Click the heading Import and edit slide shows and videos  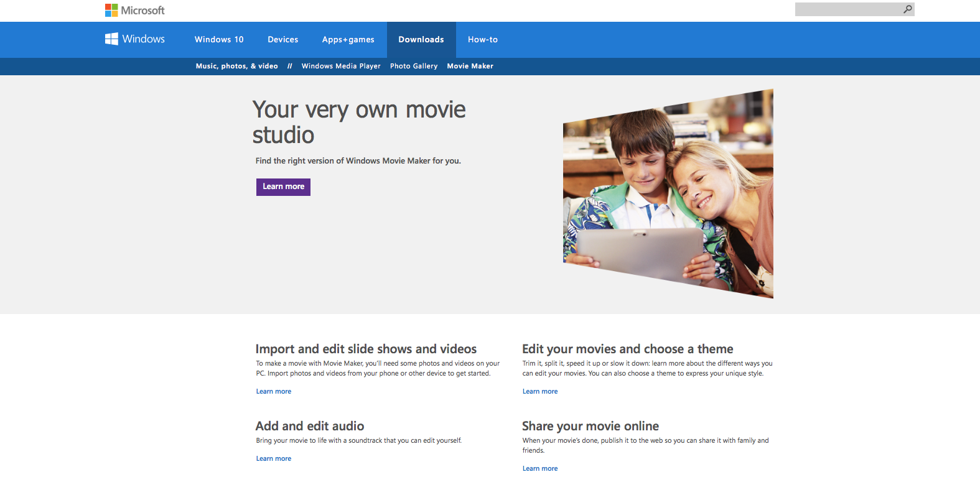[x=366, y=349]
